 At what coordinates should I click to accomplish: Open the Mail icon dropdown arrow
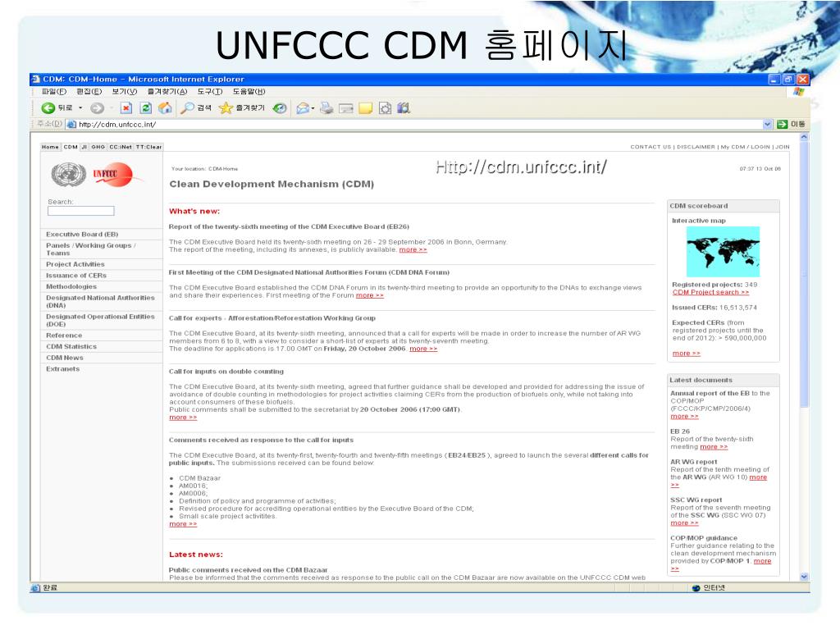point(313,108)
